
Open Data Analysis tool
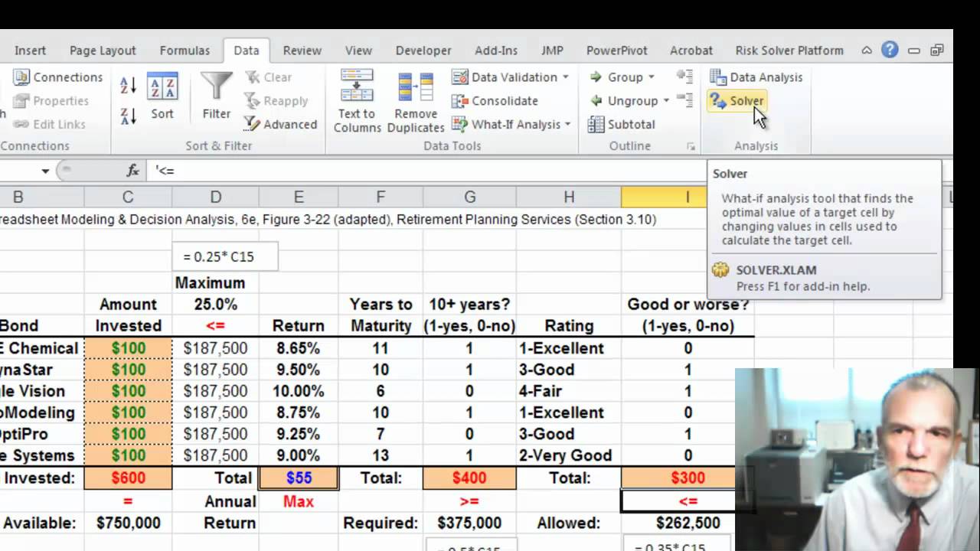click(x=756, y=77)
